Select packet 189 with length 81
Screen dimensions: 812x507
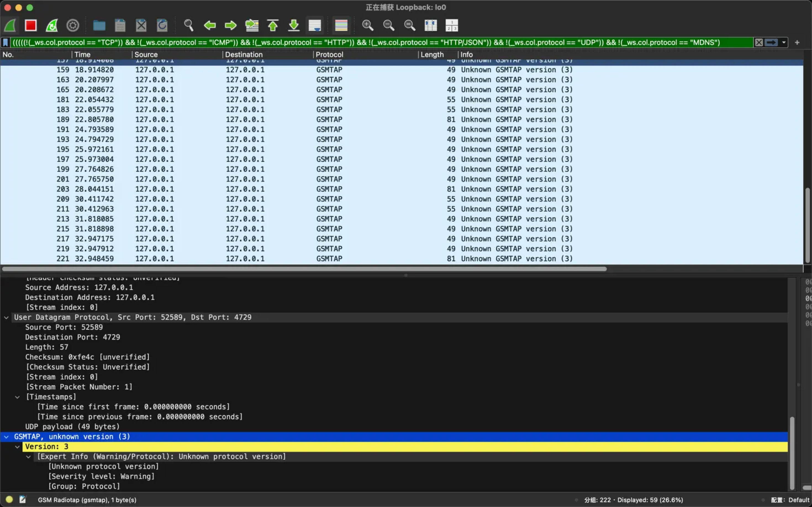pos(402,120)
